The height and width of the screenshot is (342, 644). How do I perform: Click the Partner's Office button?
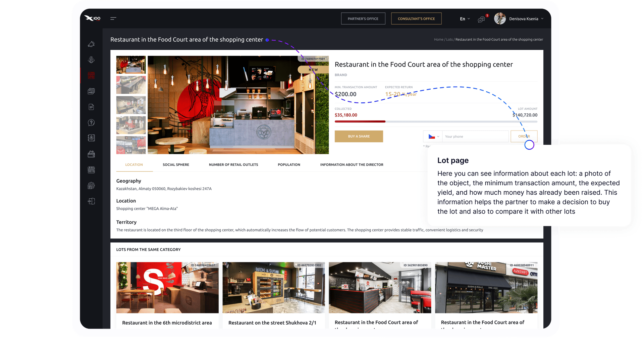363,19
